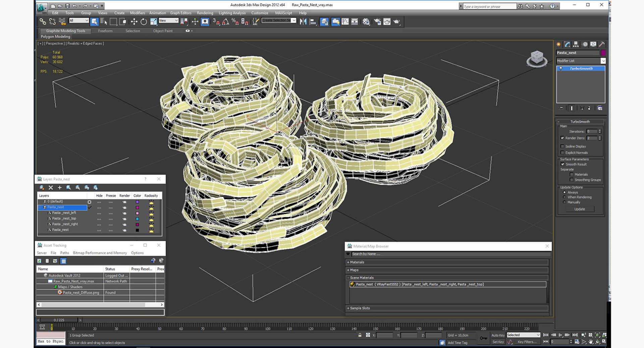Open Select by Name dialog
The height and width of the screenshot is (348, 644).
104,22
